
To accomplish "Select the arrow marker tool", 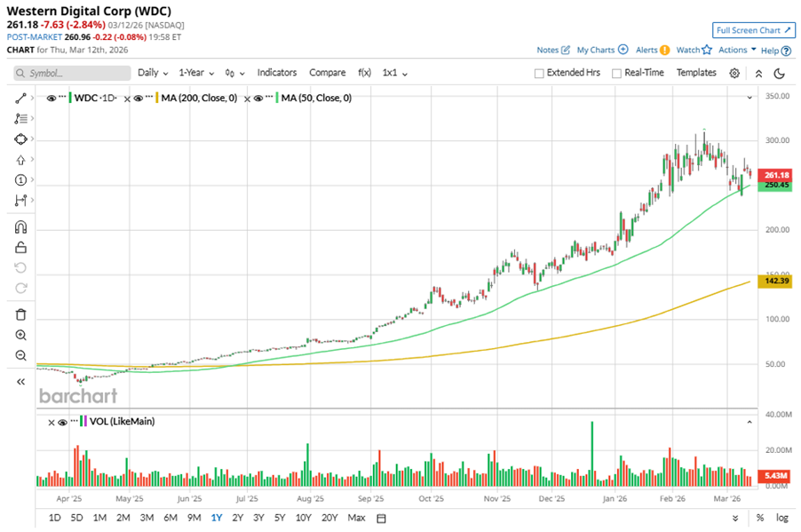I will click(20, 160).
